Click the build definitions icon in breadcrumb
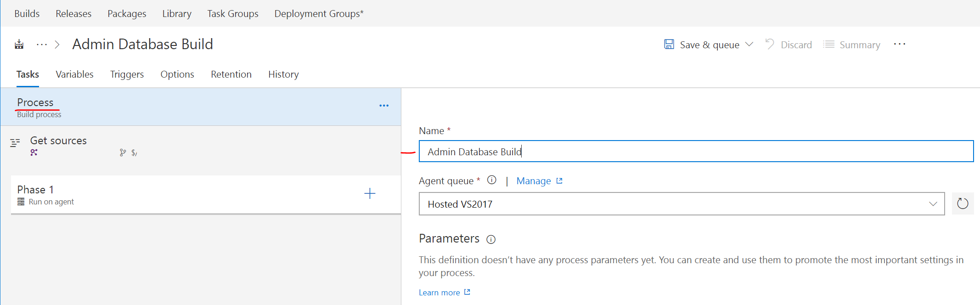 19,45
